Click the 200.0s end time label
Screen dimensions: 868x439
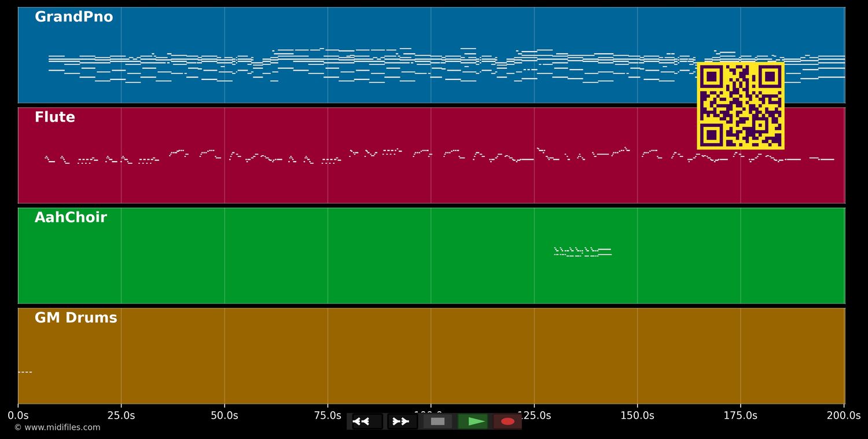(843, 415)
